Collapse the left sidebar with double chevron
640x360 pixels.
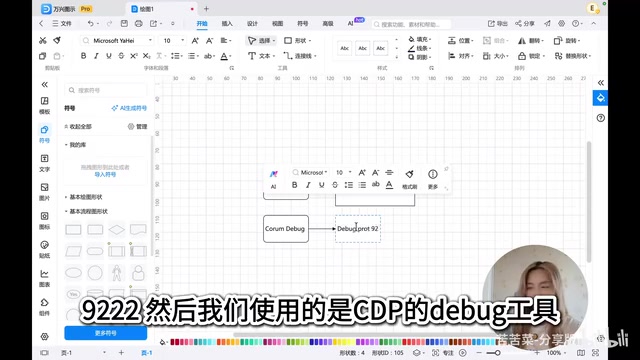(x=44, y=84)
